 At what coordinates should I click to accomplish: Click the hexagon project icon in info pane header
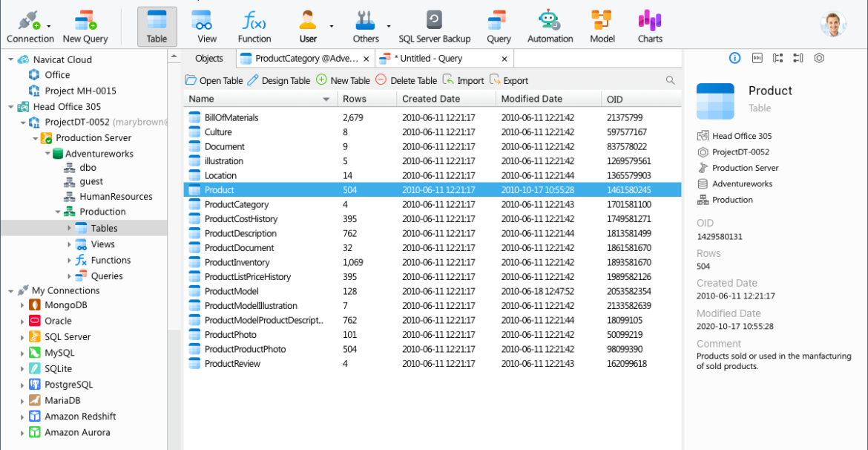[x=819, y=58]
